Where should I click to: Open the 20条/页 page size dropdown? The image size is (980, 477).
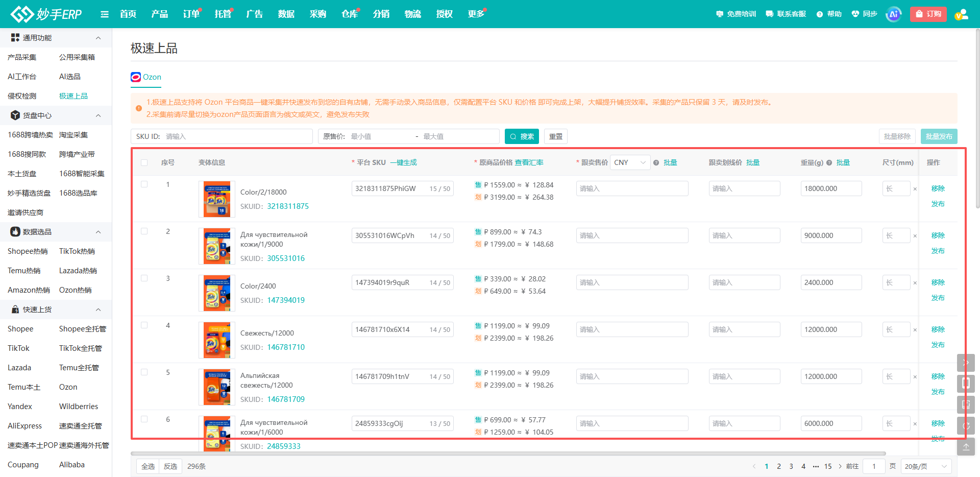pos(926,466)
